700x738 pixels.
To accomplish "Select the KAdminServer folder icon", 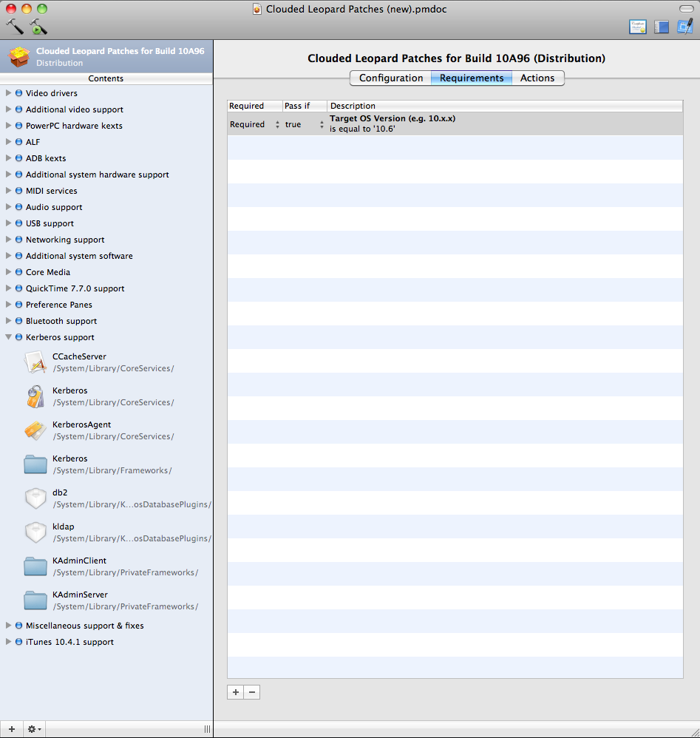I will tap(35, 600).
